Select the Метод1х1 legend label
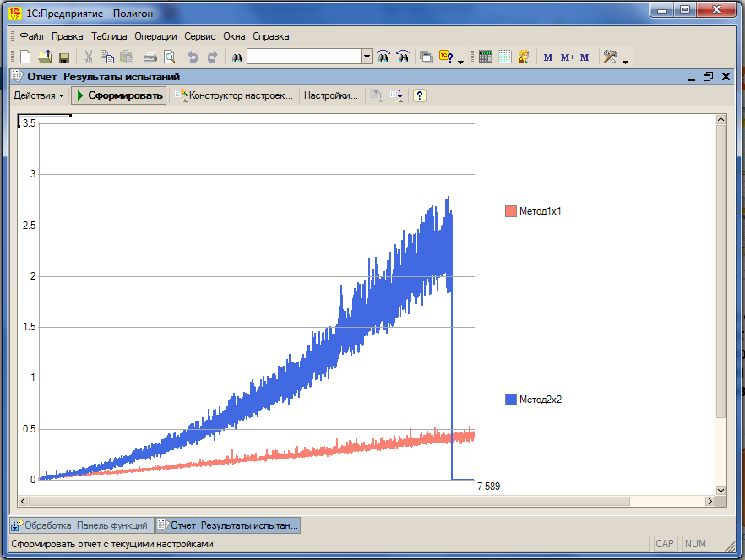This screenshot has width=745, height=560. (541, 211)
